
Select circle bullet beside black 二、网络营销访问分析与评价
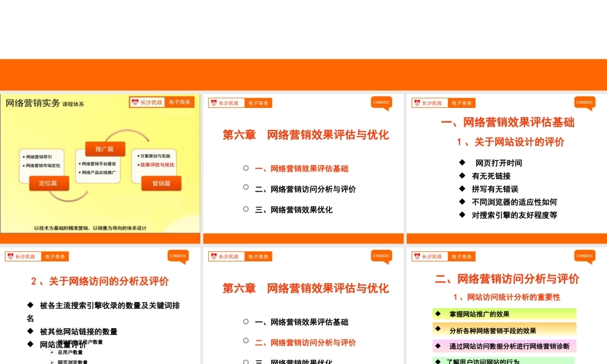coord(246,189)
